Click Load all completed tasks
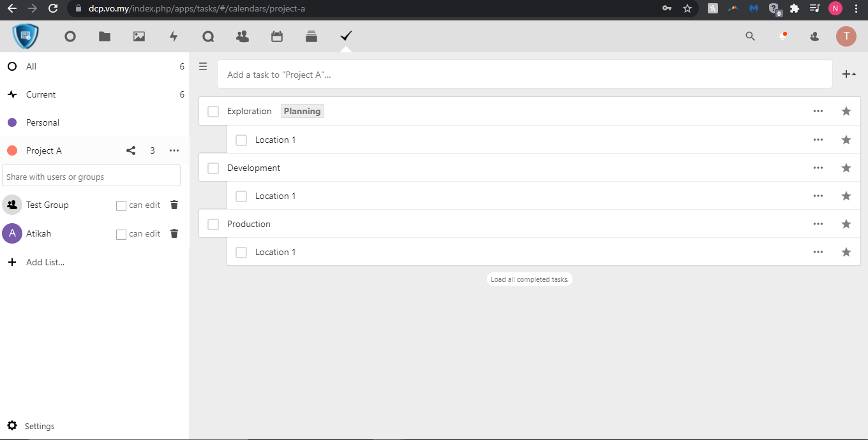 coord(529,279)
